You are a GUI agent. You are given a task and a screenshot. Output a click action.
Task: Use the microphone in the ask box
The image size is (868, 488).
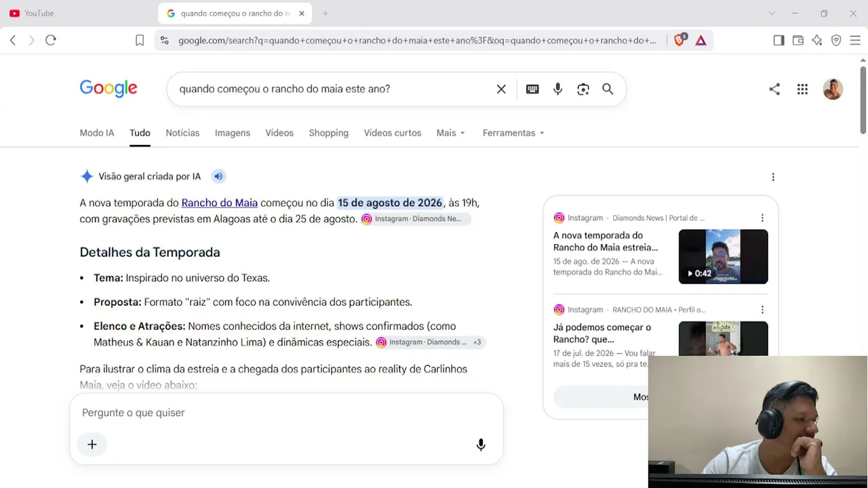tap(481, 445)
